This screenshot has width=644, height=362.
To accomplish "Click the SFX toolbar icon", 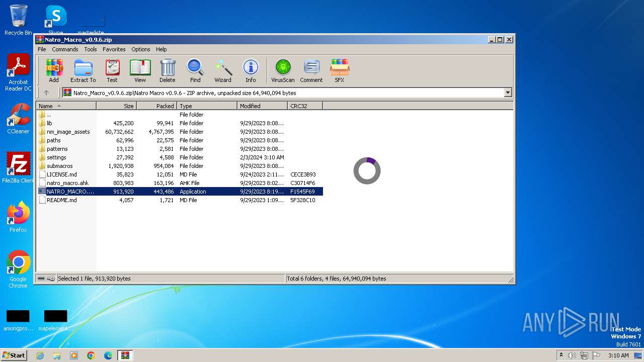I will [x=340, y=71].
